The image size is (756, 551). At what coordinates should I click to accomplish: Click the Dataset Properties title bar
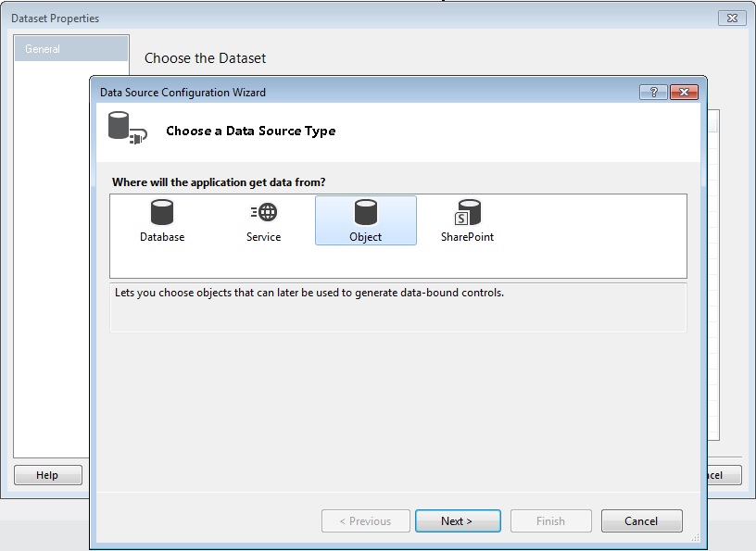click(x=371, y=19)
